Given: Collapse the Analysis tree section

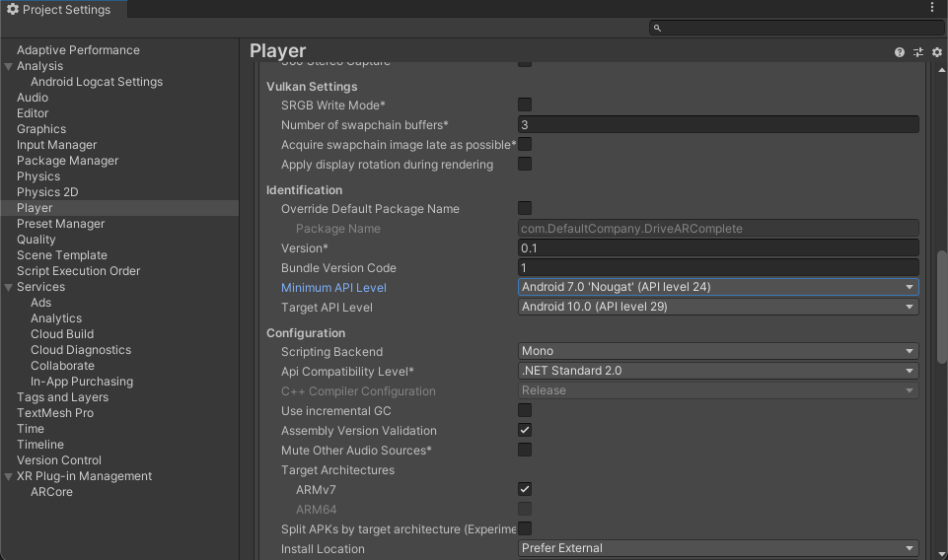Looking at the screenshot, I should pyautogui.click(x=9, y=66).
